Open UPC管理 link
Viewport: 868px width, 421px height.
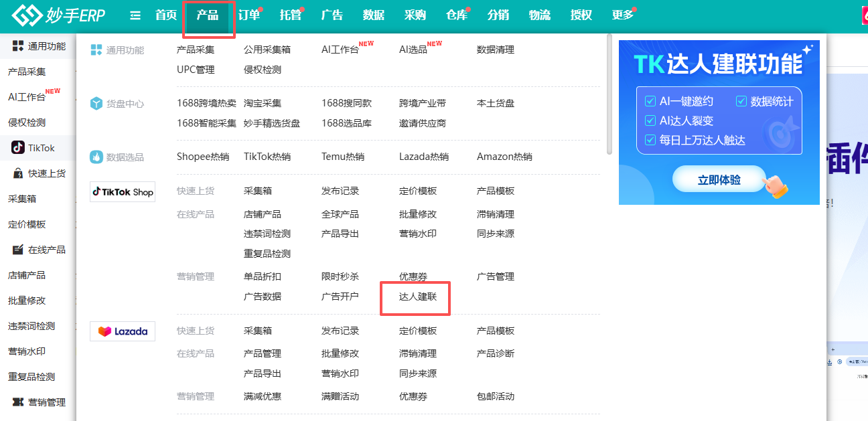point(196,70)
